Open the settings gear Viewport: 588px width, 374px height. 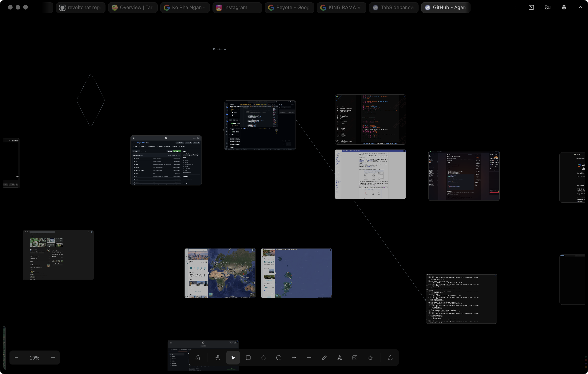click(564, 7)
